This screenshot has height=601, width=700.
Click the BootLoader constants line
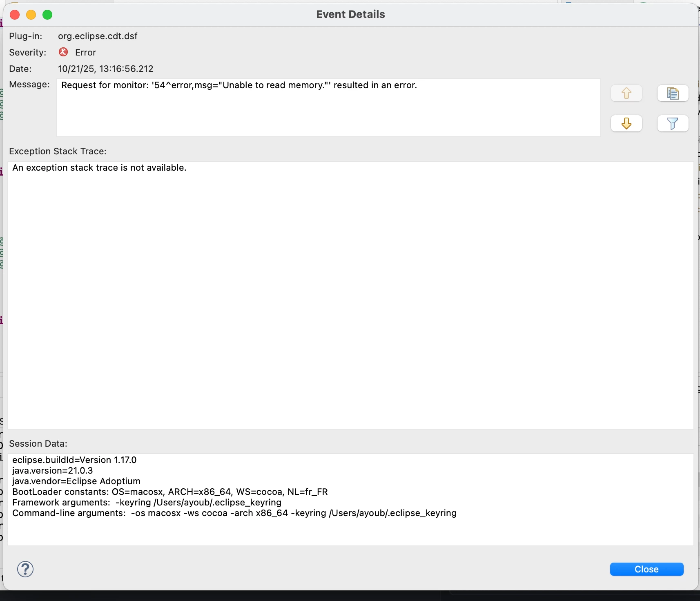coord(170,492)
